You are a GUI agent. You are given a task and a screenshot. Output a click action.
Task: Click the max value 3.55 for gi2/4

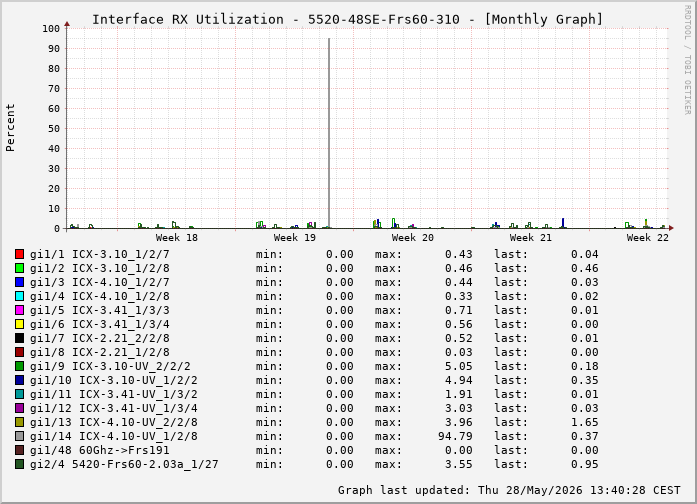click(x=459, y=464)
